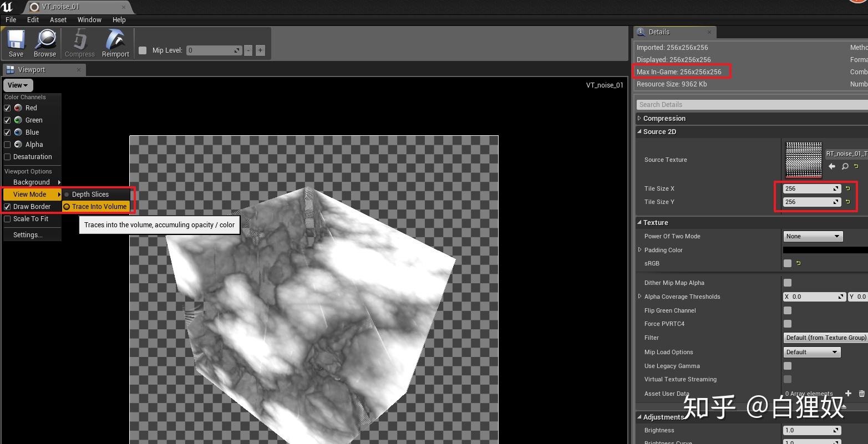Click the Search Details input field

click(693, 104)
